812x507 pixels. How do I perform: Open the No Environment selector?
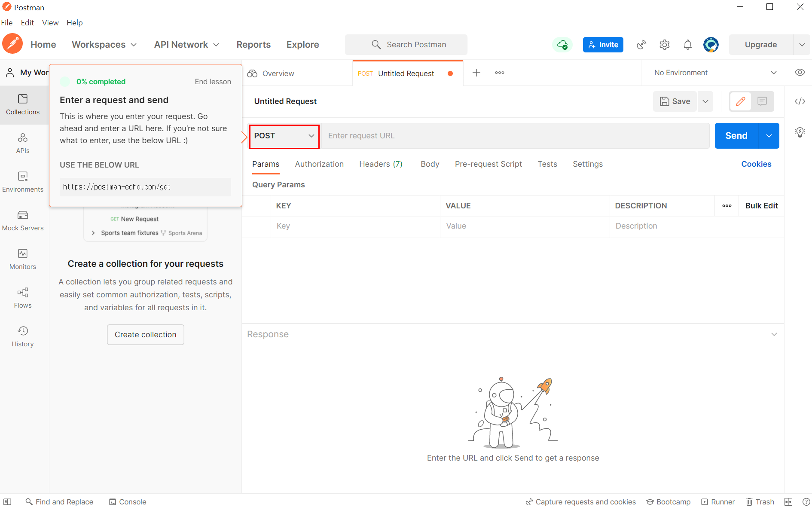(x=715, y=73)
